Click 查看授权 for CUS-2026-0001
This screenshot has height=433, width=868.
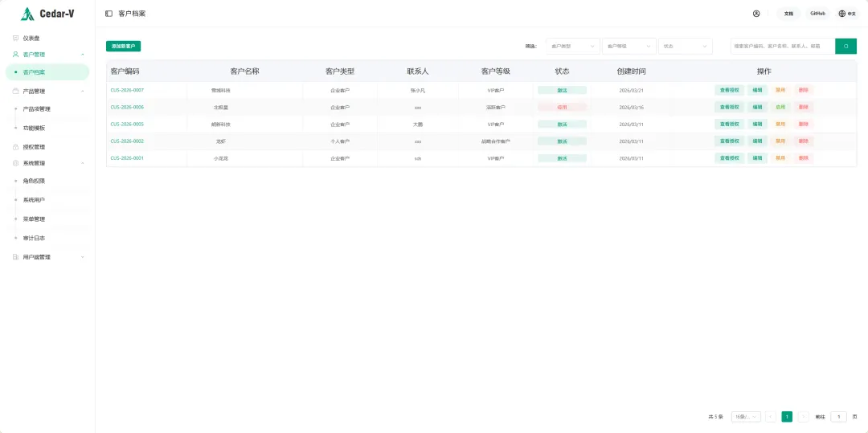coord(729,158)
